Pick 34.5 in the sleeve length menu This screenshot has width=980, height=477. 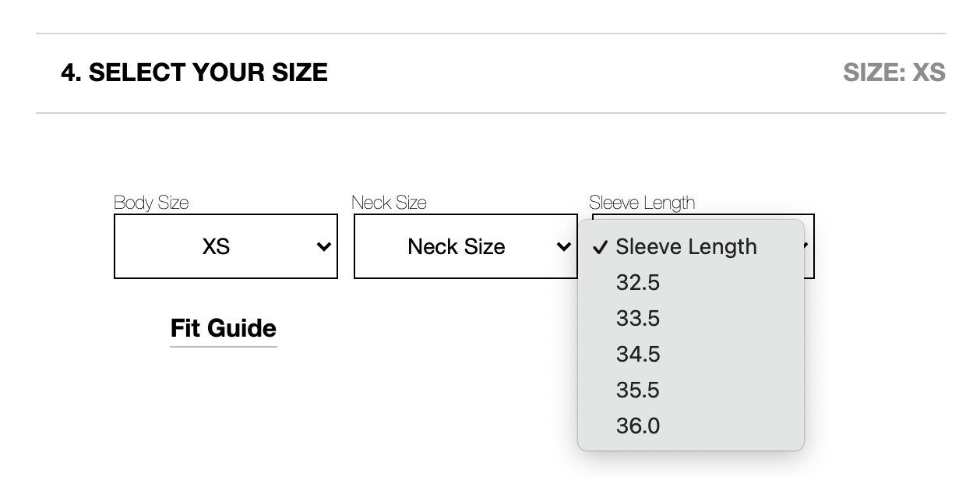[x=637, y=354]
